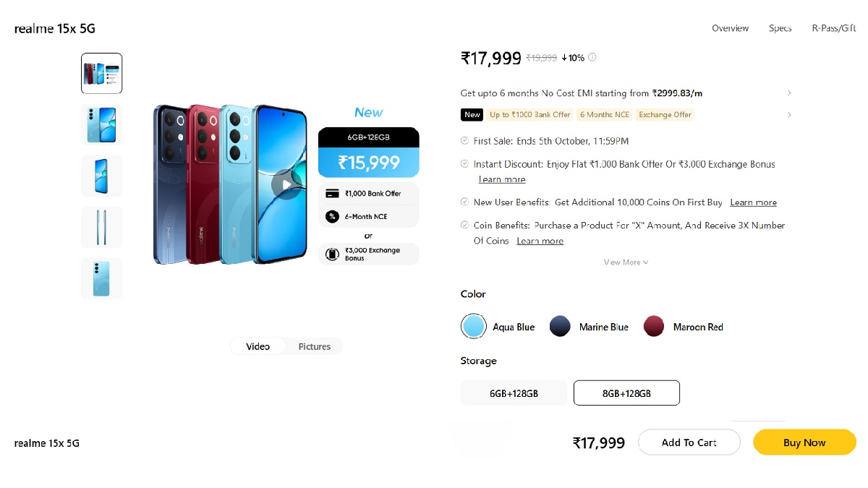Open the back-view blue phone thumbnail
The width and height of the screenshot is (868, 488).
pyautogui.click(x=102, y=278)
